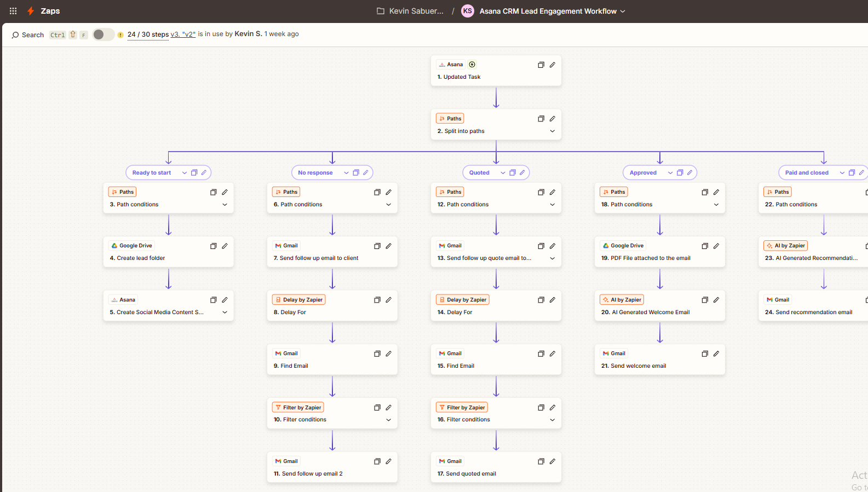Duplicate step 20 AI Generated Welcome Email

point(705,300)
